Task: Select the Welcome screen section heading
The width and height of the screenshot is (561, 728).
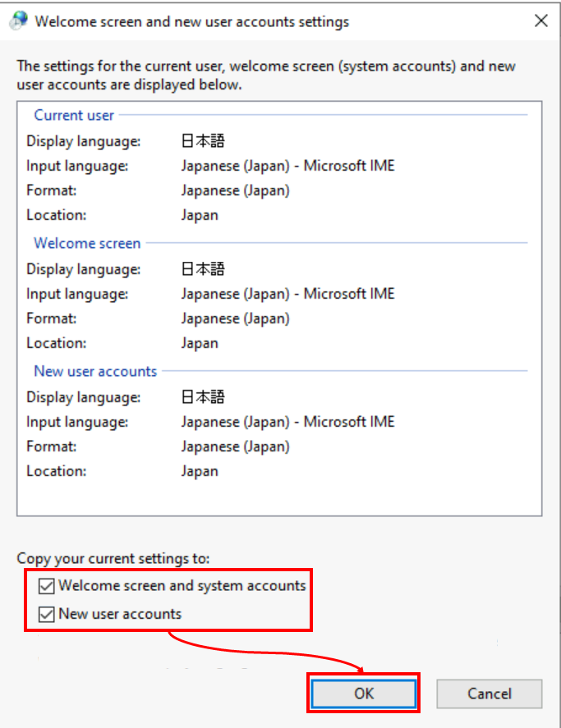Action: click(x=87, y=243)
